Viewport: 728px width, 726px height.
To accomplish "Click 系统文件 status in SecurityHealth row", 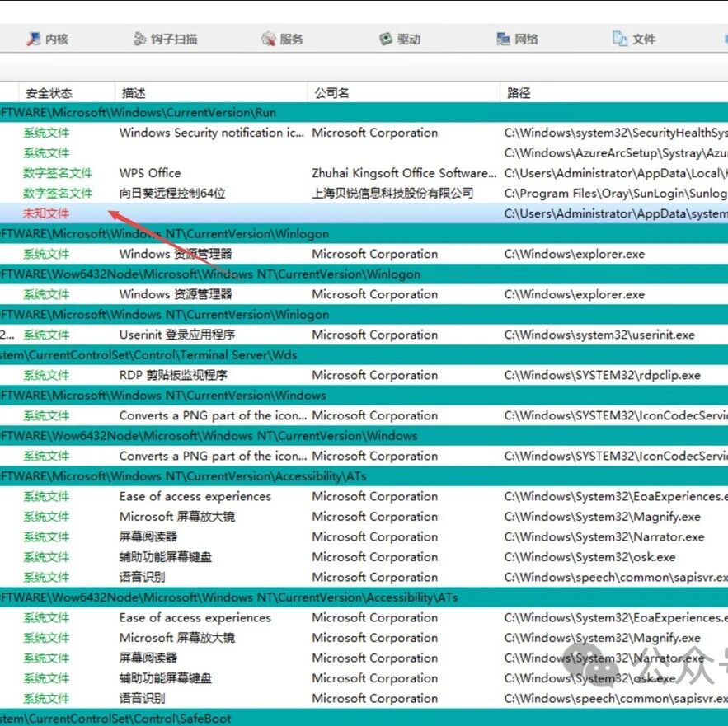I will pos(46,133).
